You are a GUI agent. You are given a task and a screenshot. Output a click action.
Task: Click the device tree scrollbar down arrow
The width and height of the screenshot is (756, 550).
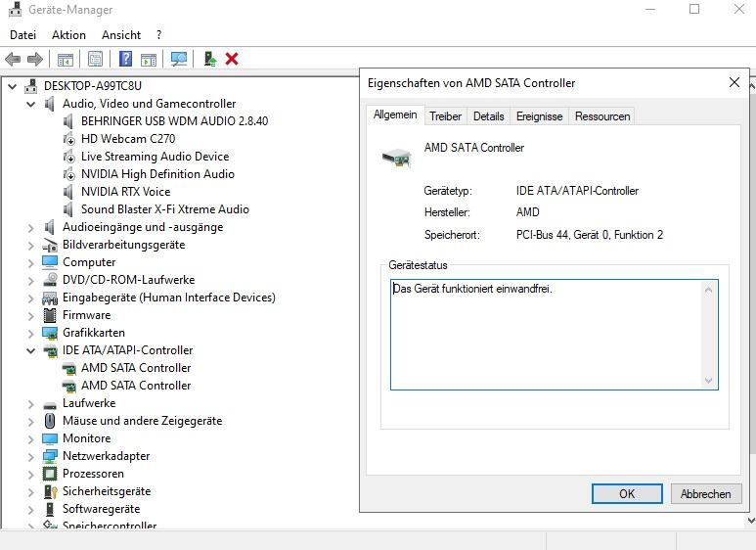point(751,521)
